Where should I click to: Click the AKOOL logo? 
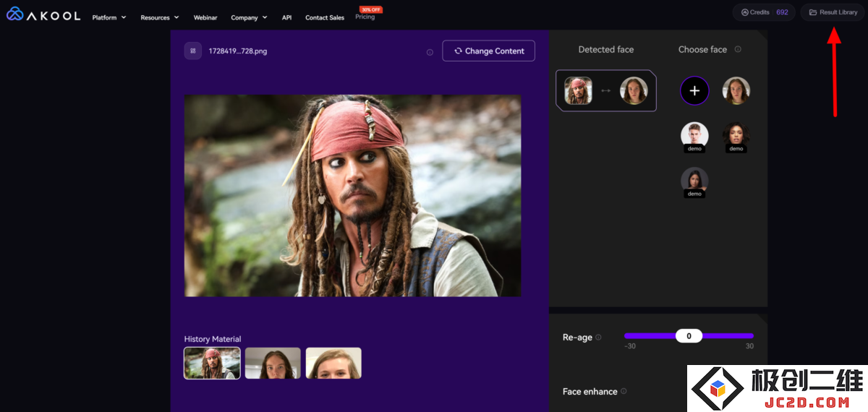(x=43, y=14)
